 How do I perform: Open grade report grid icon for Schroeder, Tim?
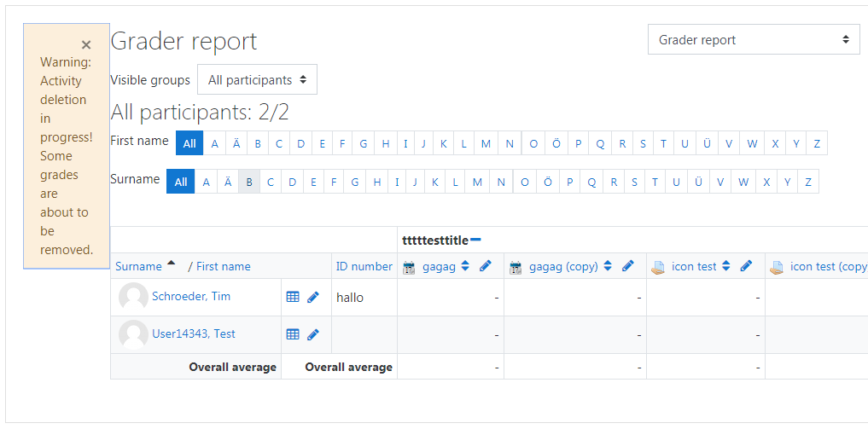tap(293, 297)
